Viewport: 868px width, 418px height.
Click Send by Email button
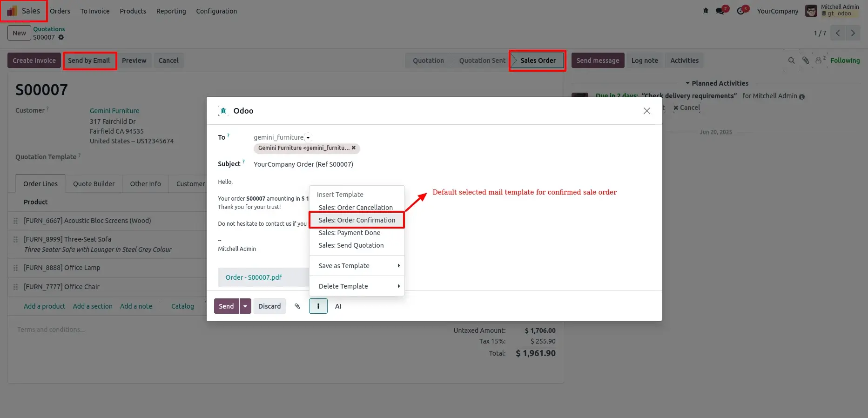click(x=89, y=61)
